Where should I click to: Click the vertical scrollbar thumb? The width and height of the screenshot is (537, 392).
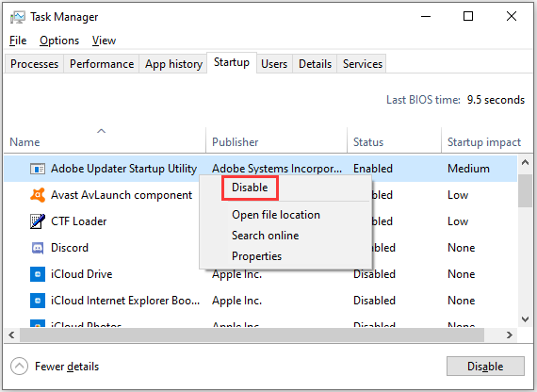[x=525, y=191]
